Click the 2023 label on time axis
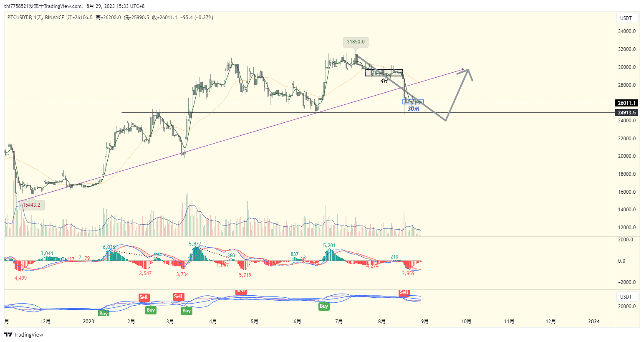Viewport: 644px width, 342px height. click(x=88, y=322)
